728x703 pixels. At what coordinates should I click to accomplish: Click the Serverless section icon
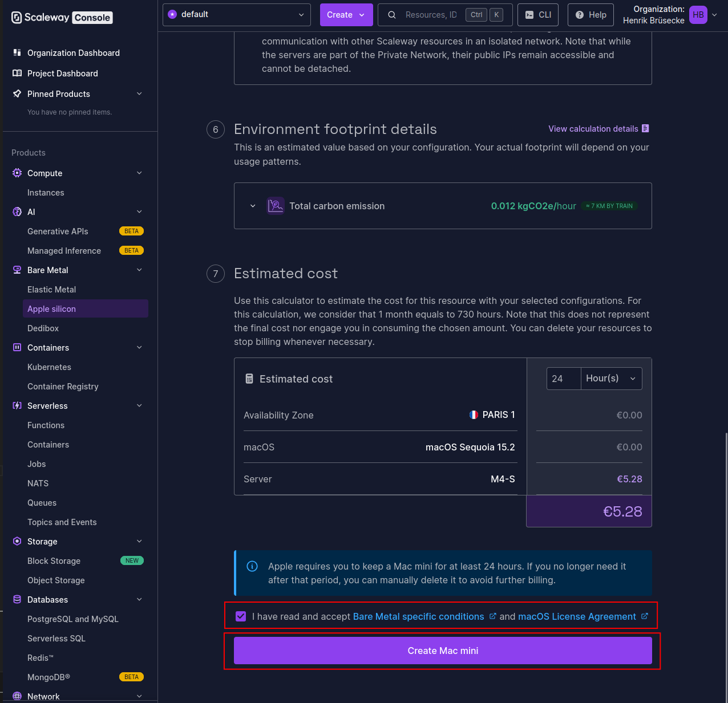click(17, 405)
